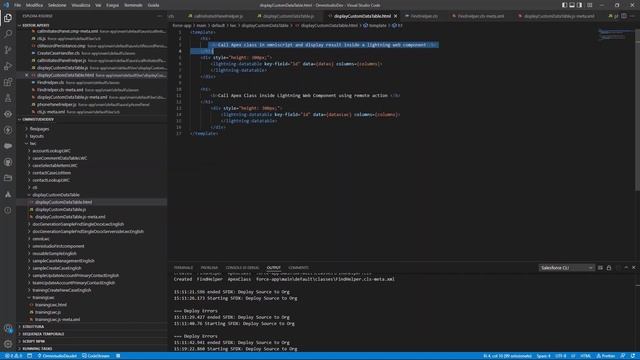Image resolution: width=640 pixels, height=360 pixels.
Task: Clear the output panel icon
Action: (x=600, y=268)
